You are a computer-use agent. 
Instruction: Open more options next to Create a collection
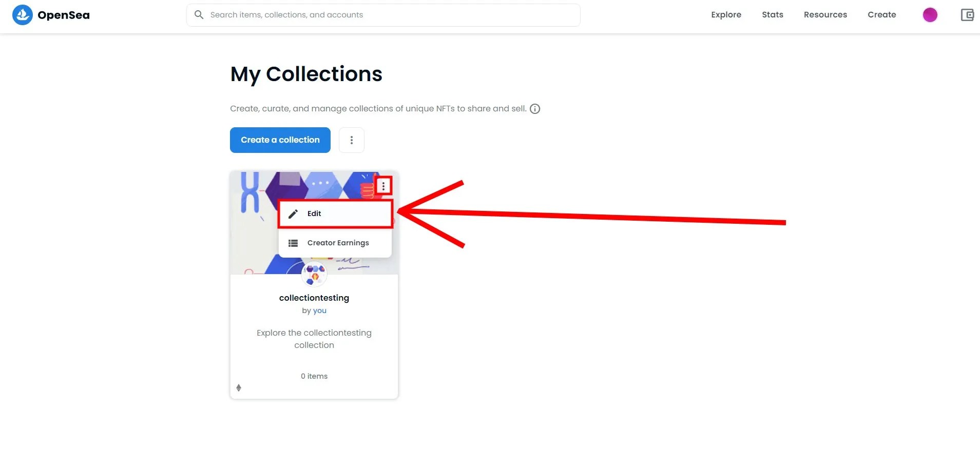pos(352,140)
